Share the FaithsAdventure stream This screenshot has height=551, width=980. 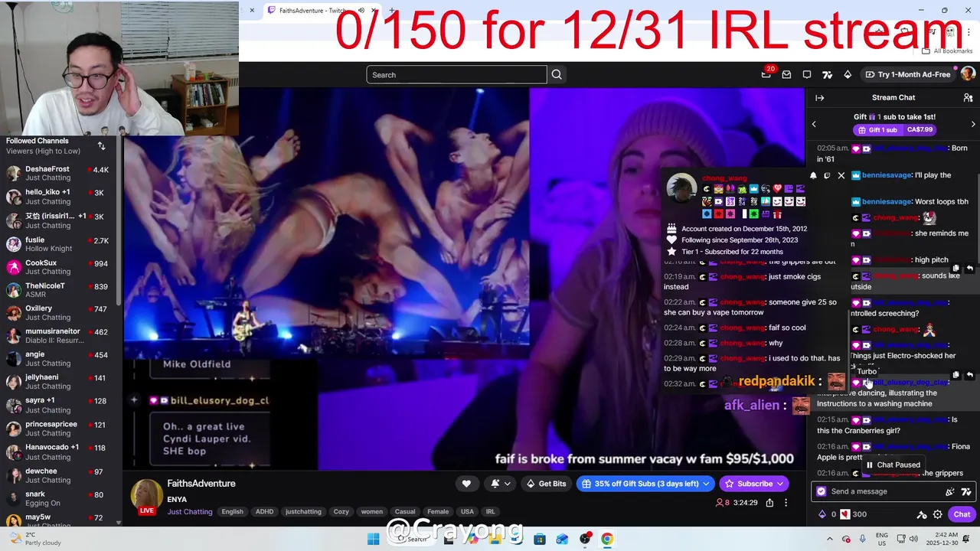(x=769, y=503)
